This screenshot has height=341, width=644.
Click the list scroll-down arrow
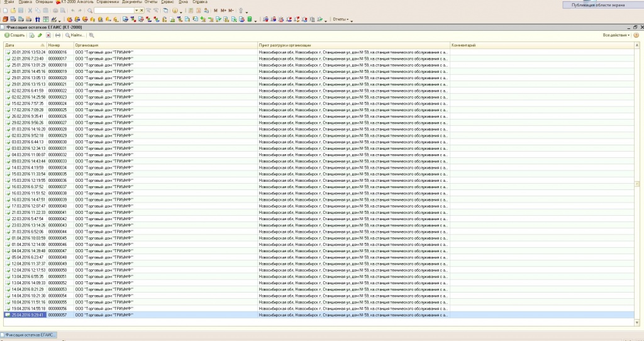[x=637, y=323]
